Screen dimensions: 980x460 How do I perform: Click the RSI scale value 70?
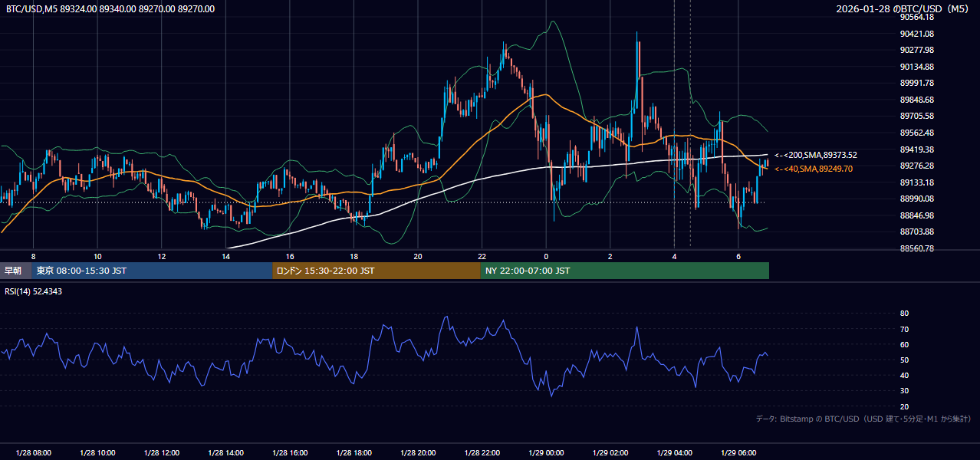[x=904, y=329]
